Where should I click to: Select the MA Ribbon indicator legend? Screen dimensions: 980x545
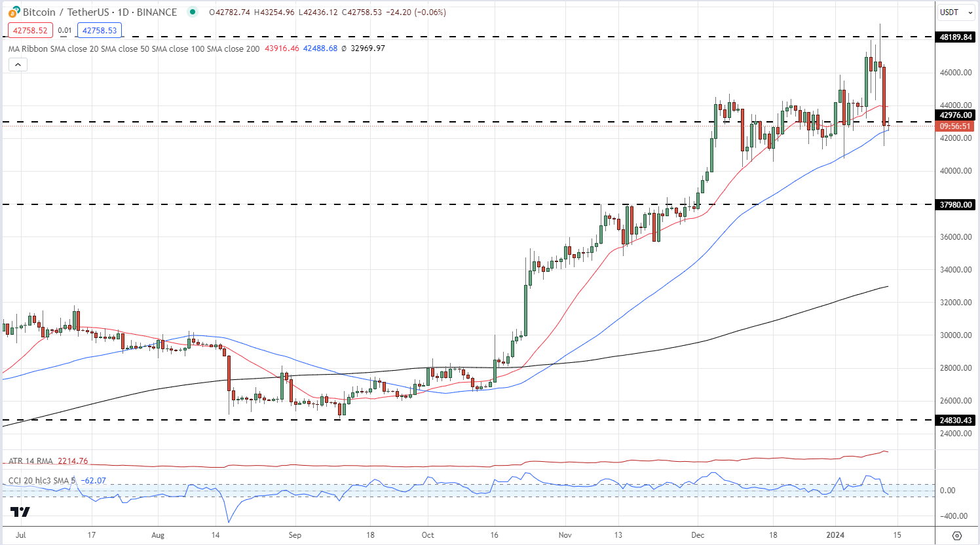(x=134, y=48)
